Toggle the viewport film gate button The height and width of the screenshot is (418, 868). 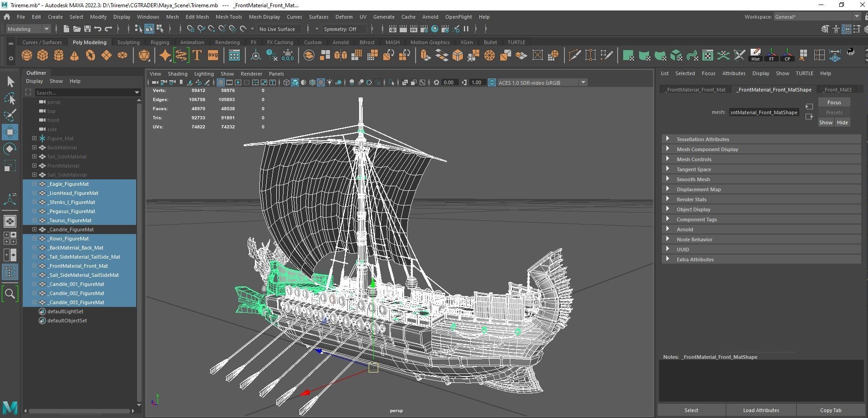(x=229, y=82)
